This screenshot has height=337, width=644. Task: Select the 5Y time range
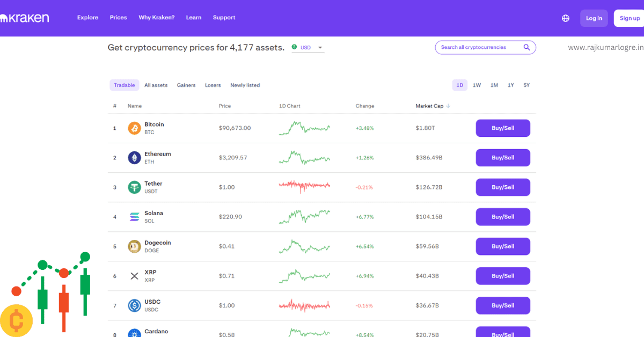click(x=526, y=85)
